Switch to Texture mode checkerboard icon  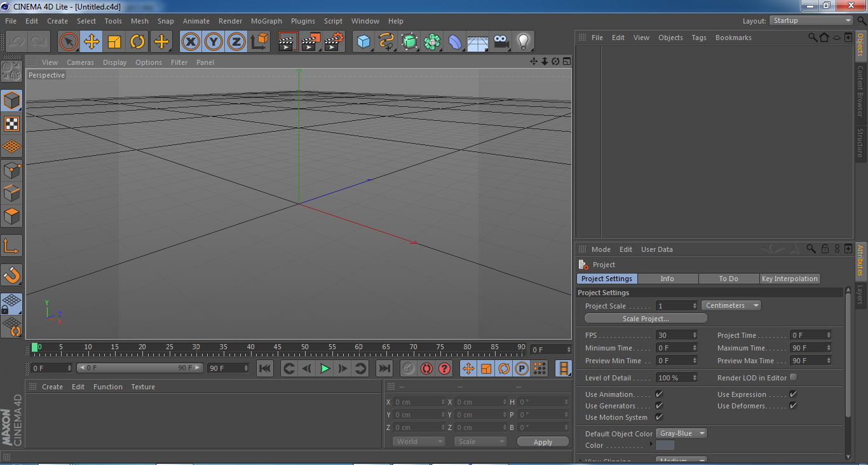click(11, 123)
